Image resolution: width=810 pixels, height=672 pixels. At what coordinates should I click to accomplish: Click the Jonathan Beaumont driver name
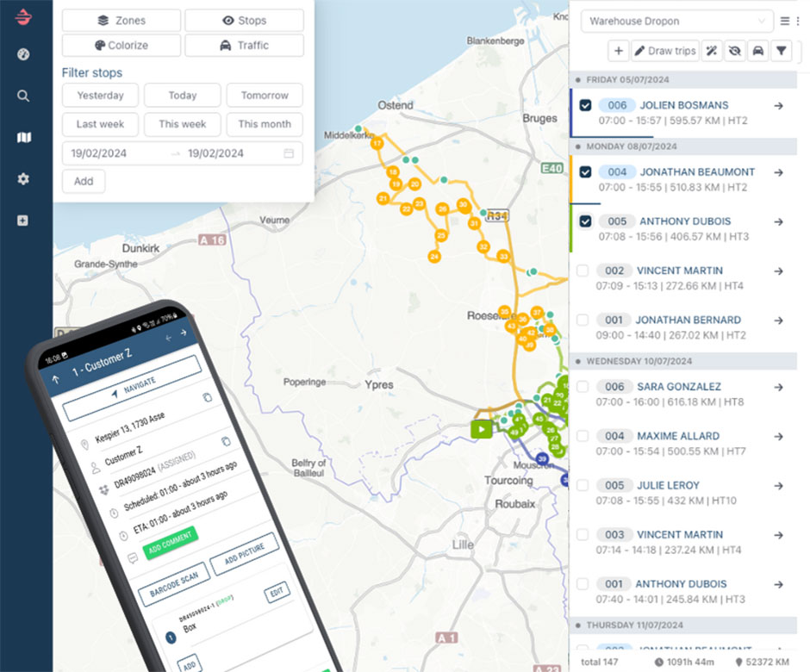click(697, 172)
